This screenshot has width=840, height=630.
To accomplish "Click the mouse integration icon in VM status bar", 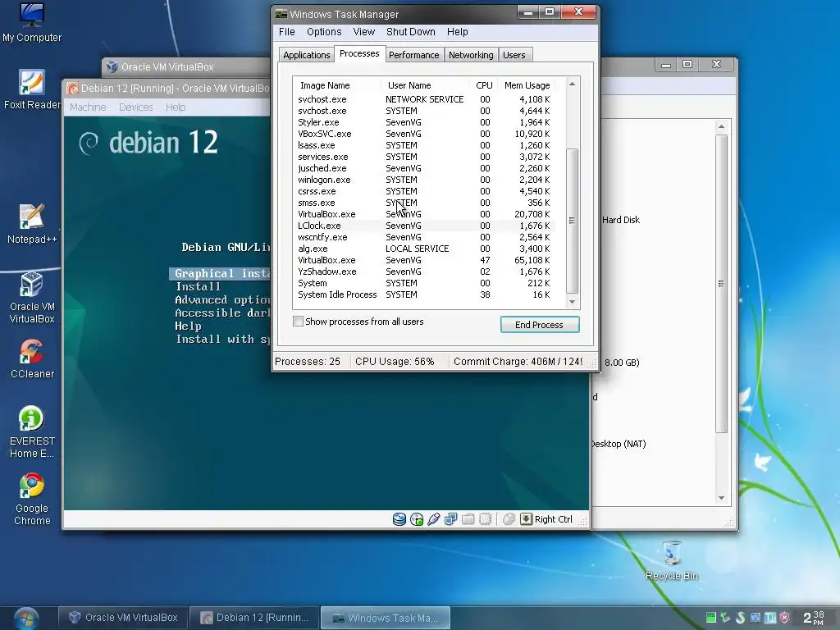I will (x=509, y=519).
